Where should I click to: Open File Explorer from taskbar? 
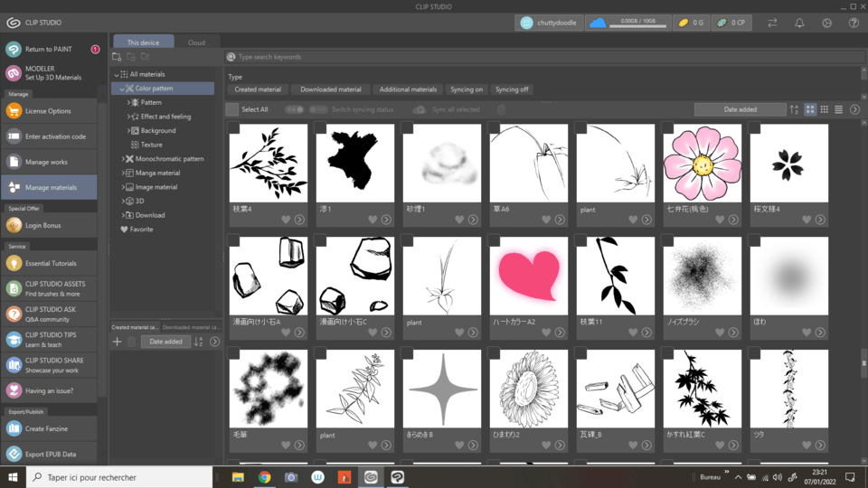(238, 477)
